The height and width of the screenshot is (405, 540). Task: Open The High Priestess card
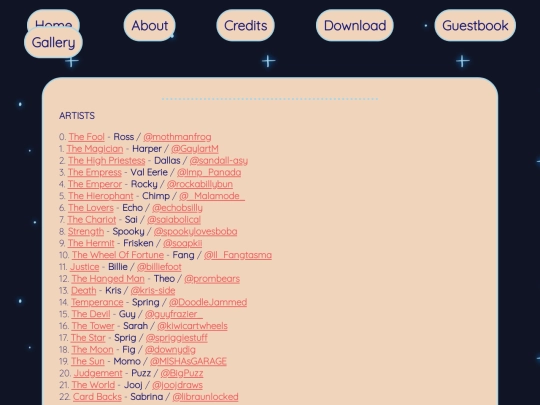pyautogui.click(x=107, y=160)
